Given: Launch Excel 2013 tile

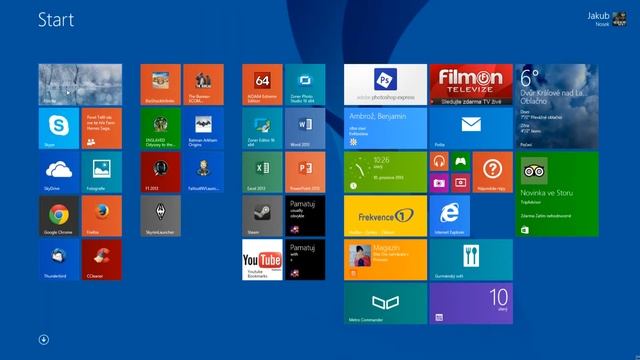Looking at the screenshot, I should pyautogui.click(x=262, y=172).
